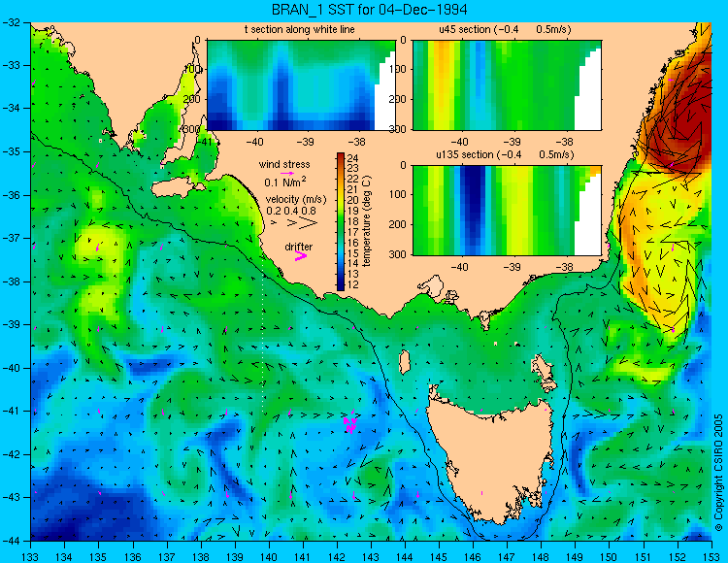Click the "© Copyright CSIRO 2005" text

click(x=718, y=473)
